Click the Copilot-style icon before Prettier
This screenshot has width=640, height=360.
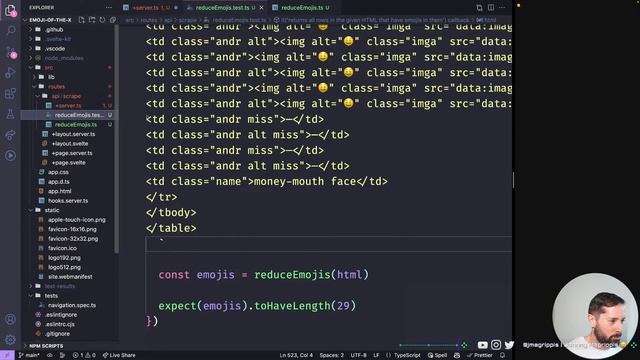click(x=457, y=355)
